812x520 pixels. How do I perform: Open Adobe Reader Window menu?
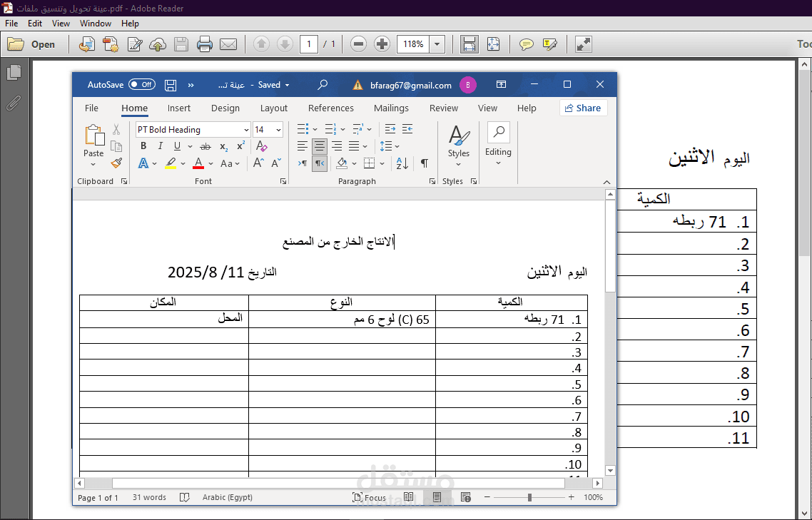tap(96, 24)
